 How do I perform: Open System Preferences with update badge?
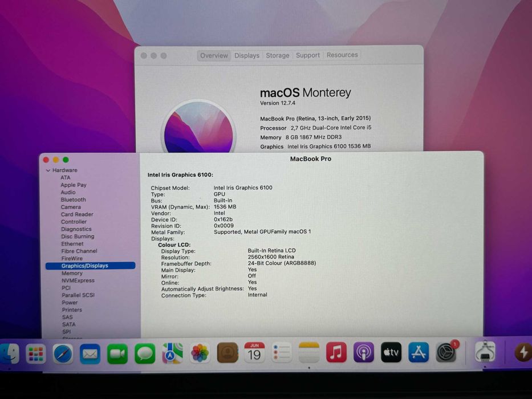[x=446, y=352]
